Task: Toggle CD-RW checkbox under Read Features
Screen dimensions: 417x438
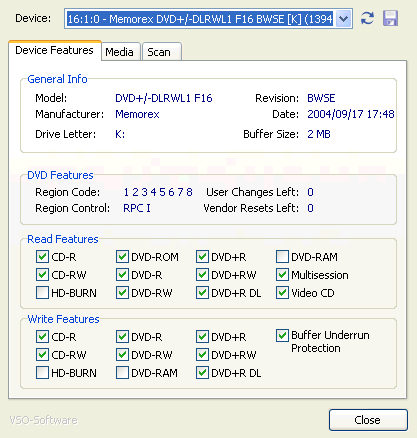Action: pos(42,275)
